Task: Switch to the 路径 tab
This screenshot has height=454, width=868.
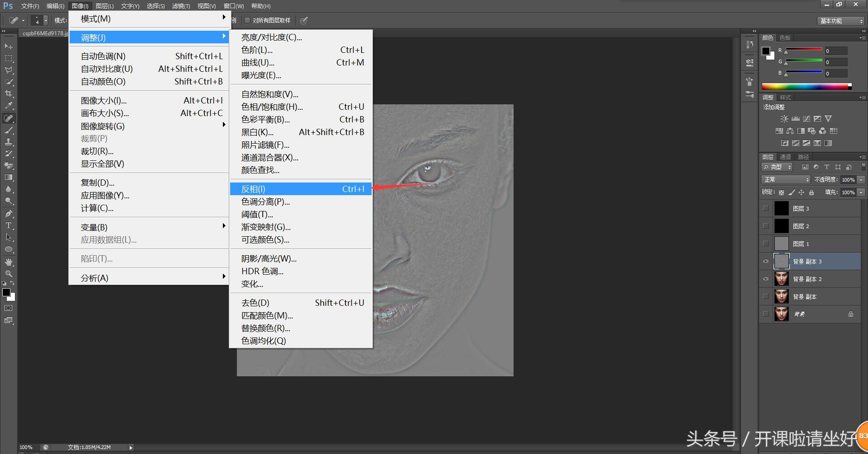Action: [x=803, y=157]
